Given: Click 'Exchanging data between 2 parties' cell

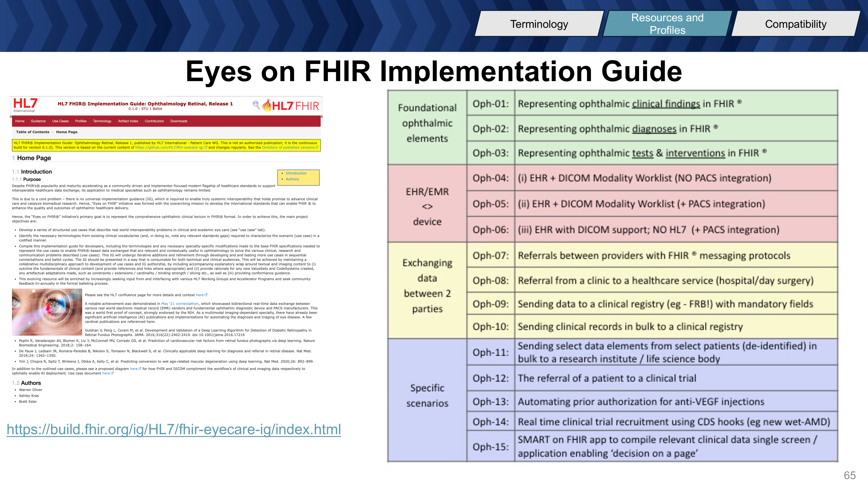Looking at the screenshot, I should click(x=427, y=290).
